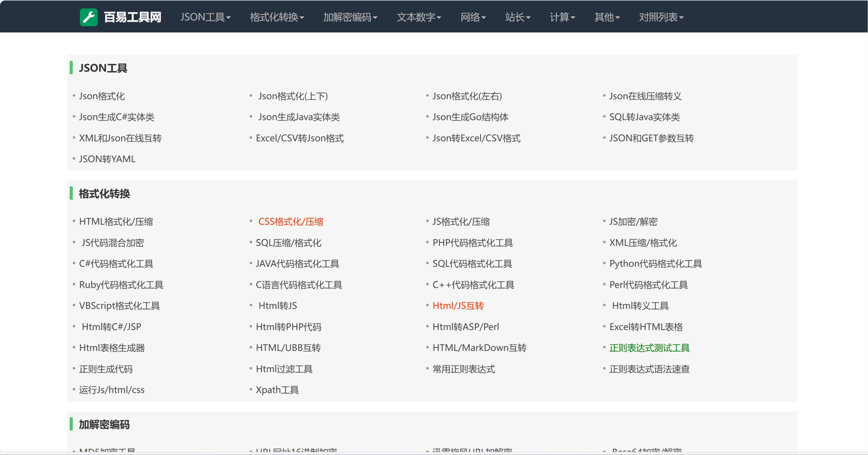Open JSON转YAML link

(107, 159)
